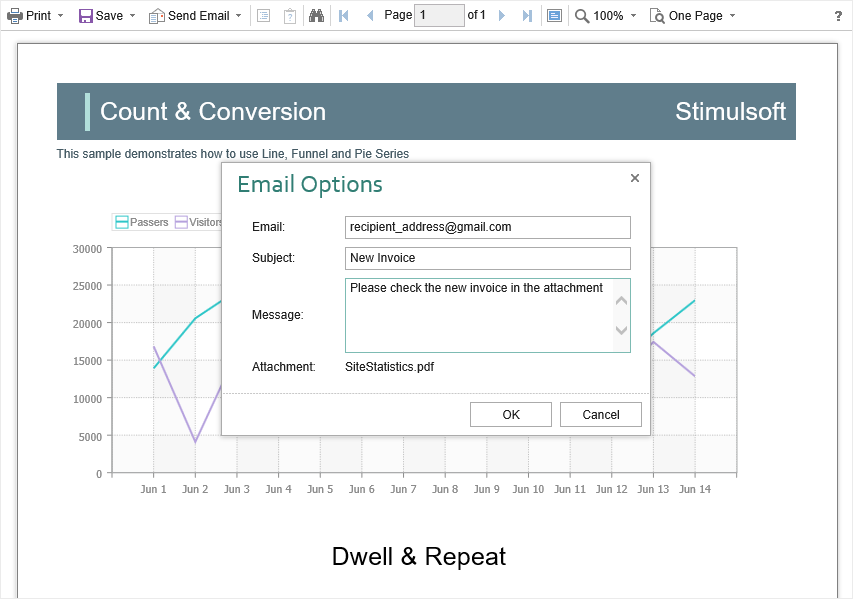Screen dimensions: 853x599
Task: Jump to the last page
Action: coord(527,16)
